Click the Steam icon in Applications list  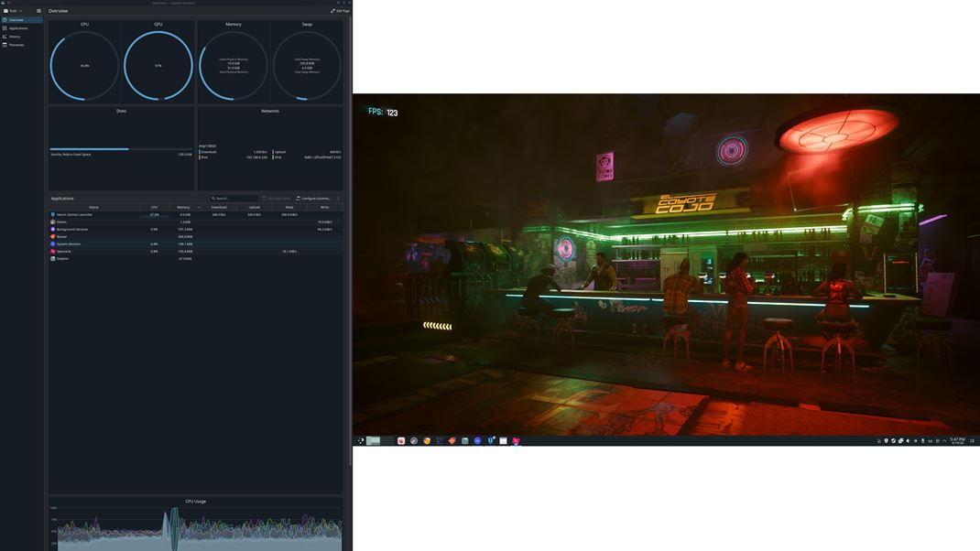[x=52, y=221]
